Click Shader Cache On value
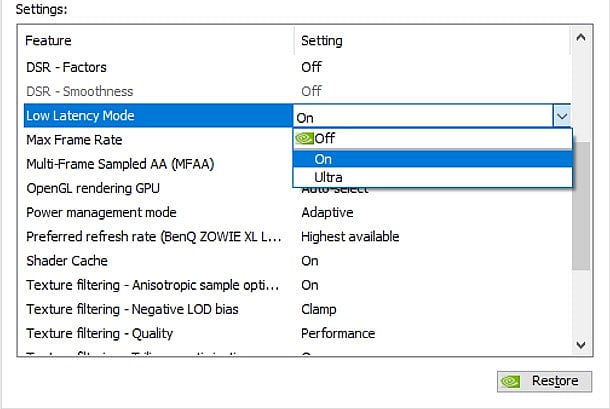Image resolution: width=610 pixels, height=409 pixels. click(310, 261)
